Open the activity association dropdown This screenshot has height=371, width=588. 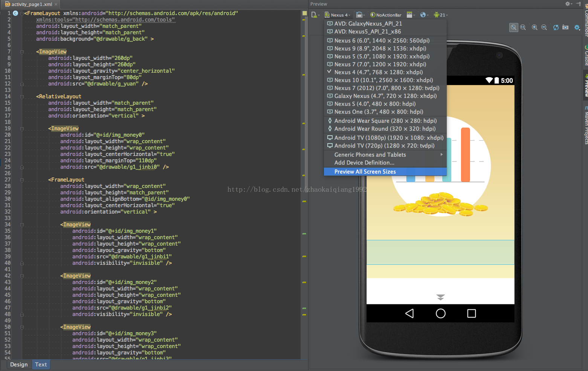pos(411,15)
